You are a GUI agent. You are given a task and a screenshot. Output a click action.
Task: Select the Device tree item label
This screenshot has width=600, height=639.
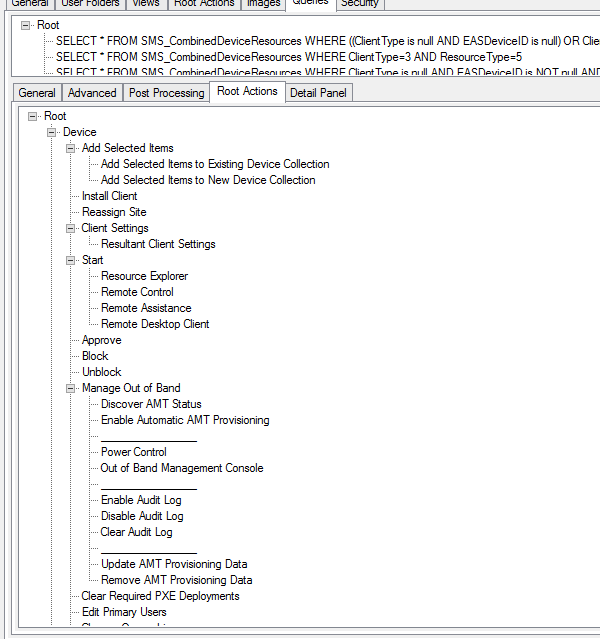(79, 132)
